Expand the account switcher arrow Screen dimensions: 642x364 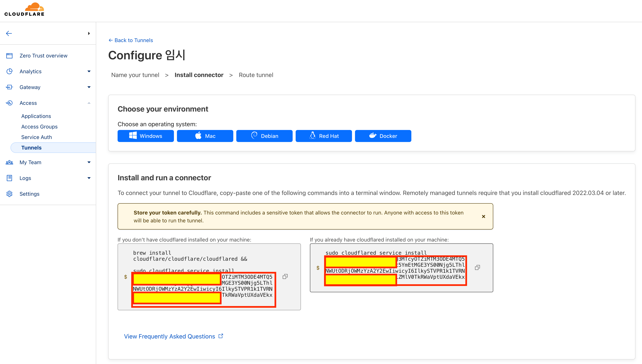coord(89,33)
